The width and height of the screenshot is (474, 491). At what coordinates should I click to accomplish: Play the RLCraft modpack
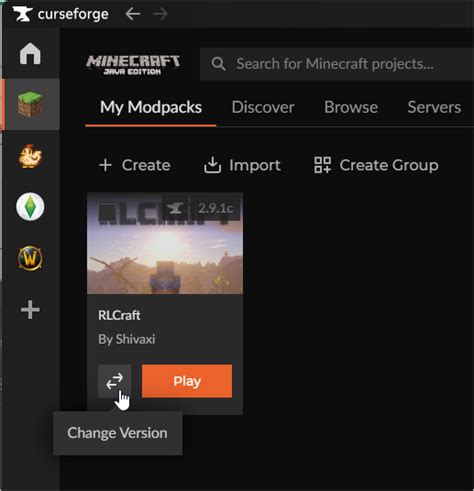[x=187, y=381]
